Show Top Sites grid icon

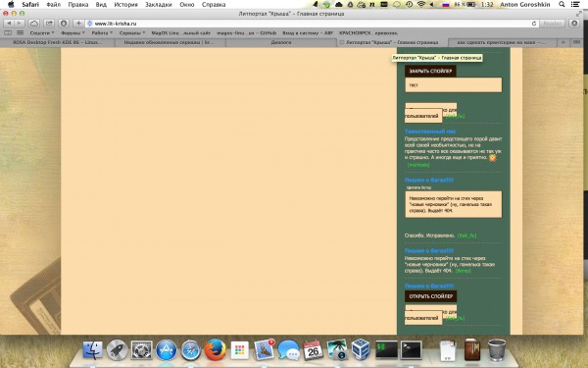21,33
